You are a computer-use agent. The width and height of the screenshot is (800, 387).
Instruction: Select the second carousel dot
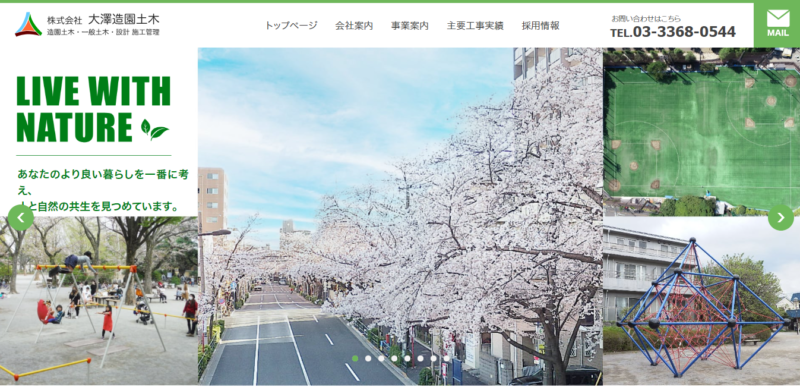(368, 358)
